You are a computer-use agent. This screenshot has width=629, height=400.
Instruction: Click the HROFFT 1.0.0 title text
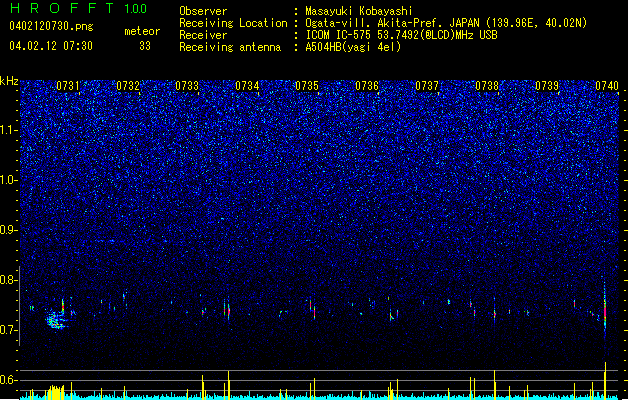(x=78, y=8)
